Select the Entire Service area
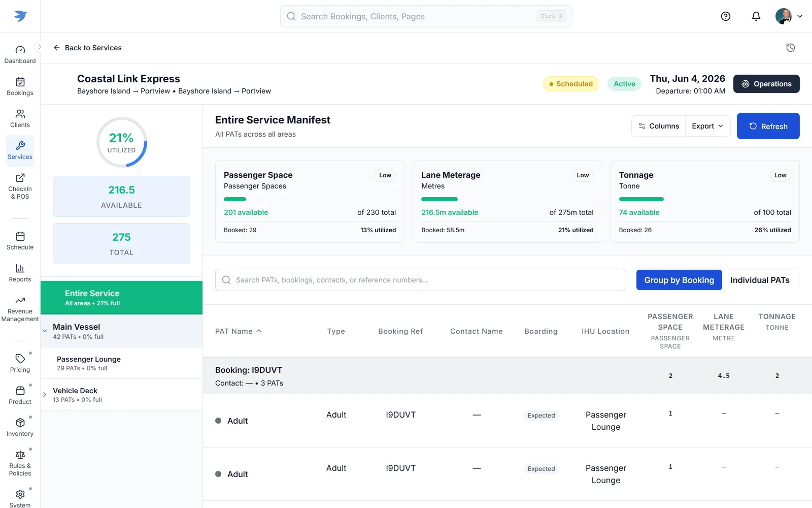Screen dimensions: 812x508 coord(121,298)
